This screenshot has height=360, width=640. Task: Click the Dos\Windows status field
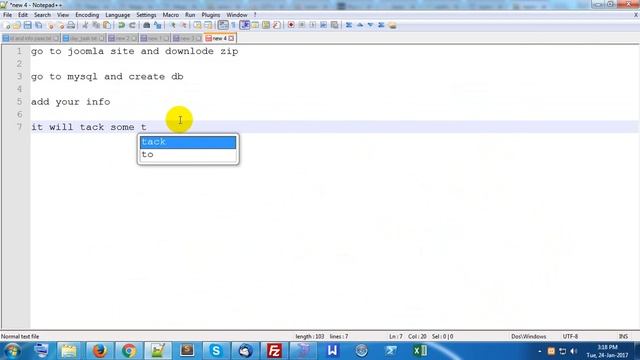pos(529,336)
